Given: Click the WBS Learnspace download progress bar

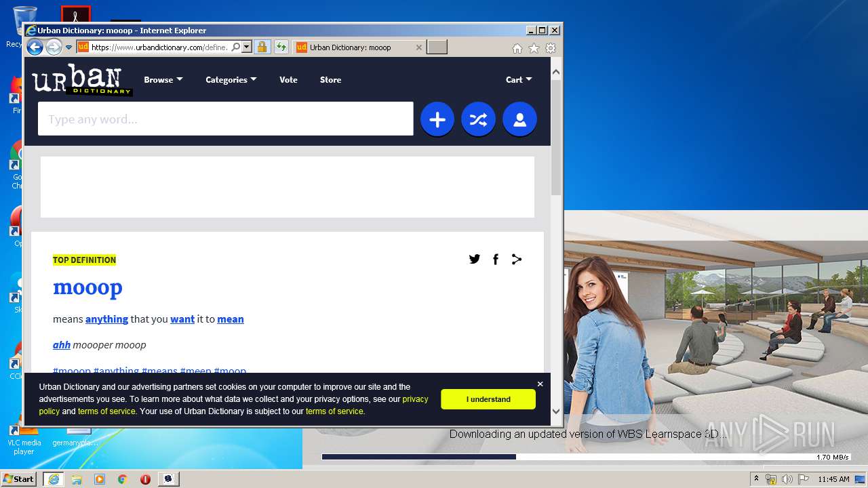Looking at the screenshot, I should (x=587, y=457).
